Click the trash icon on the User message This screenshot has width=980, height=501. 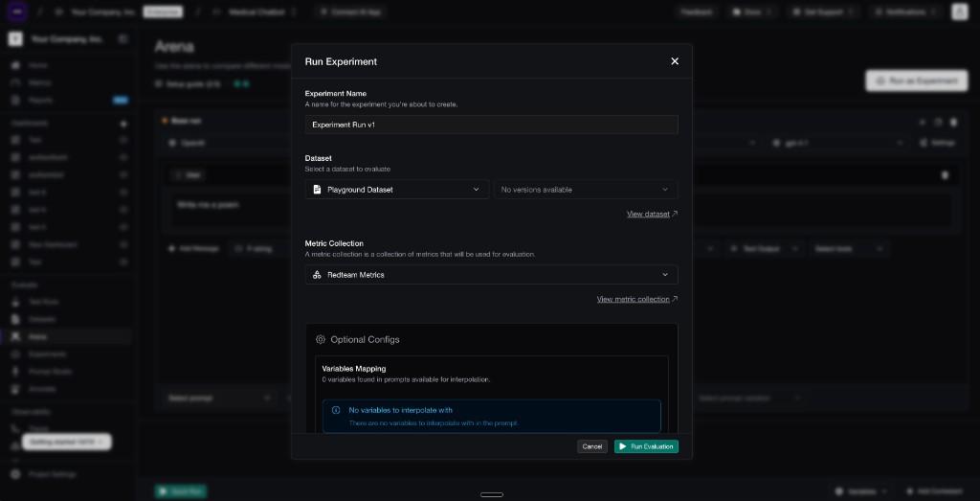pyautogui.click(x=945, y=175)
